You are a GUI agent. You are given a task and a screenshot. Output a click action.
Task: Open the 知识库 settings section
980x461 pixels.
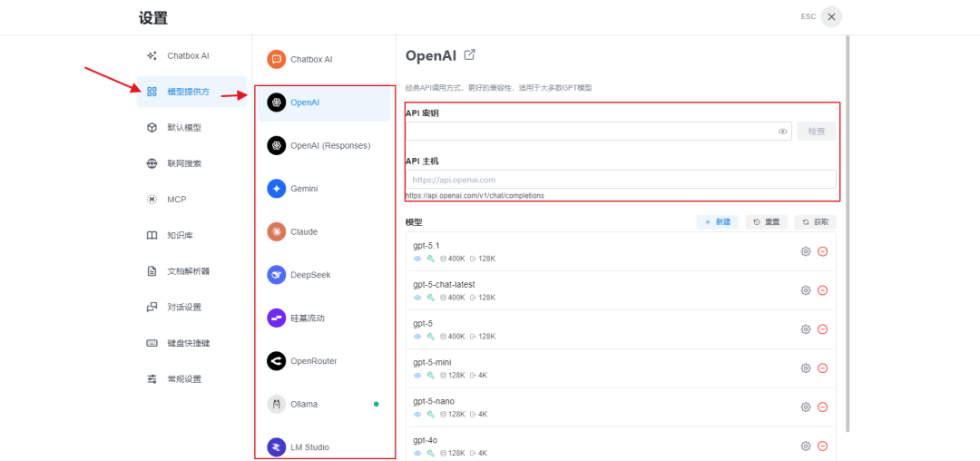(191, 236)
